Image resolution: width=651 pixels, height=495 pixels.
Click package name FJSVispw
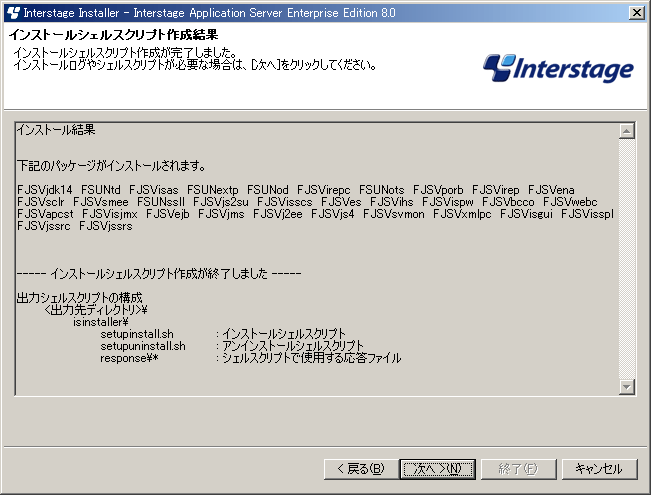(x=448, y=202)
